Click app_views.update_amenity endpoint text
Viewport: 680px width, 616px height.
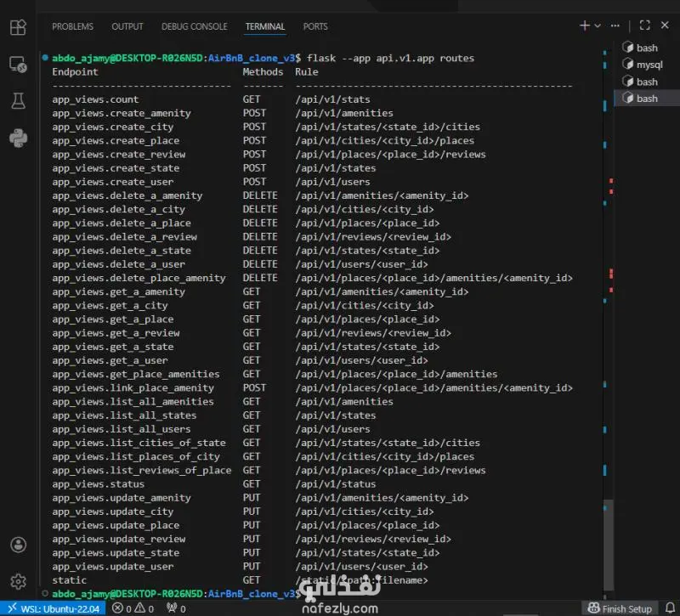[122, 499]
